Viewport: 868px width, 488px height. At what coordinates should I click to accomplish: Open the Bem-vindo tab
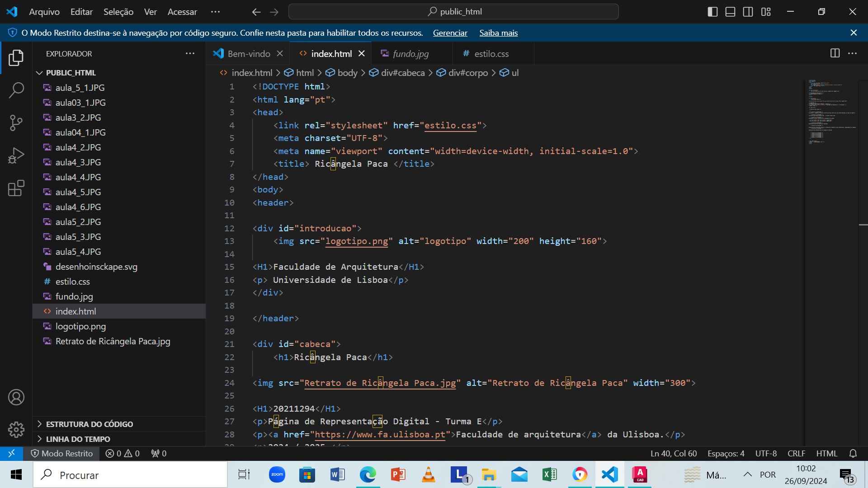tap(249, 54)
